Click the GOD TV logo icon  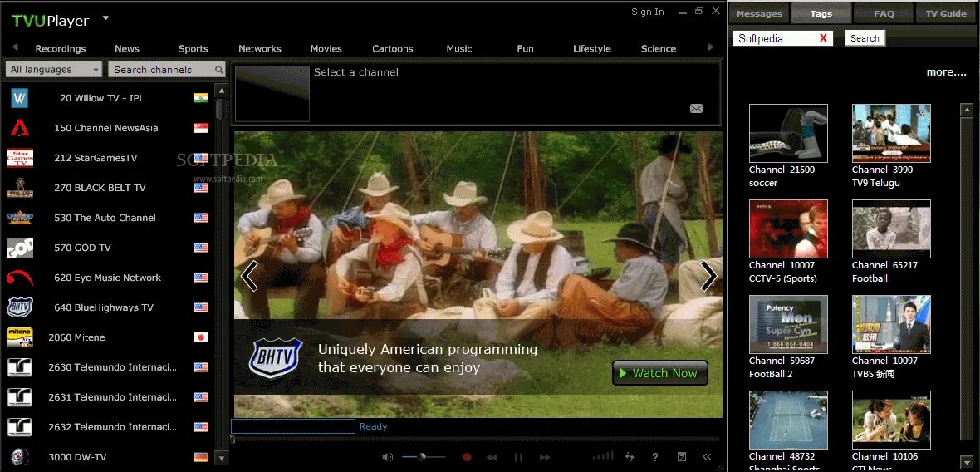20,248
